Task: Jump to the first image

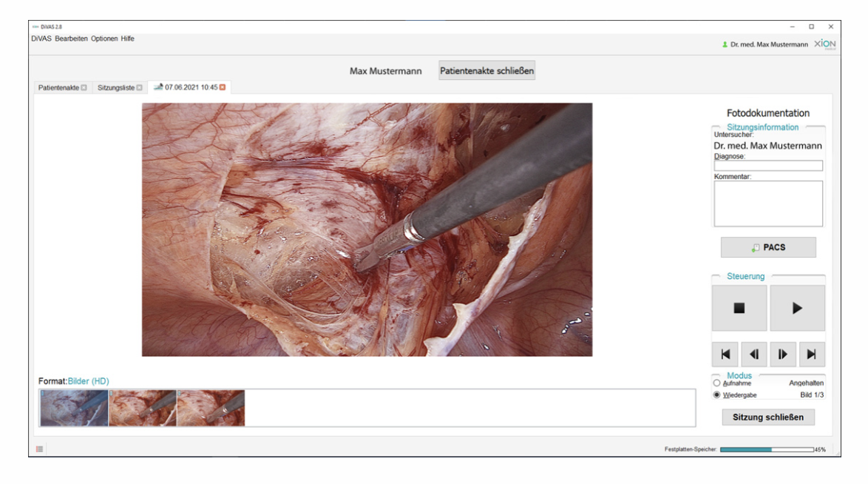Action: pos(725,354)
